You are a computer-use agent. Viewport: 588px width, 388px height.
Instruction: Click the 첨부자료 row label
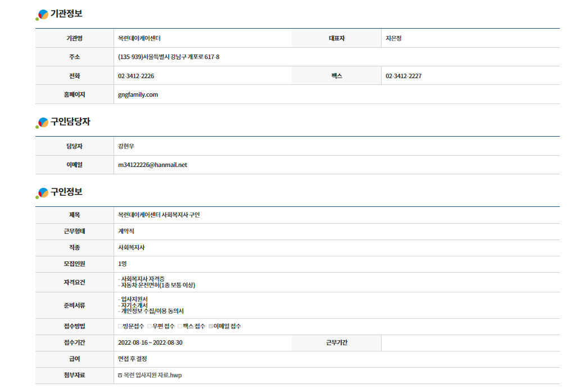[74, 375]
